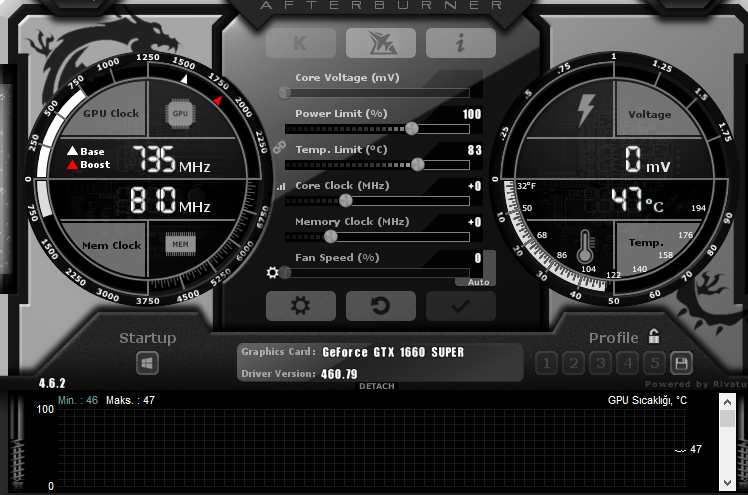Click the driver version 460.79 text

click(339, 374)
